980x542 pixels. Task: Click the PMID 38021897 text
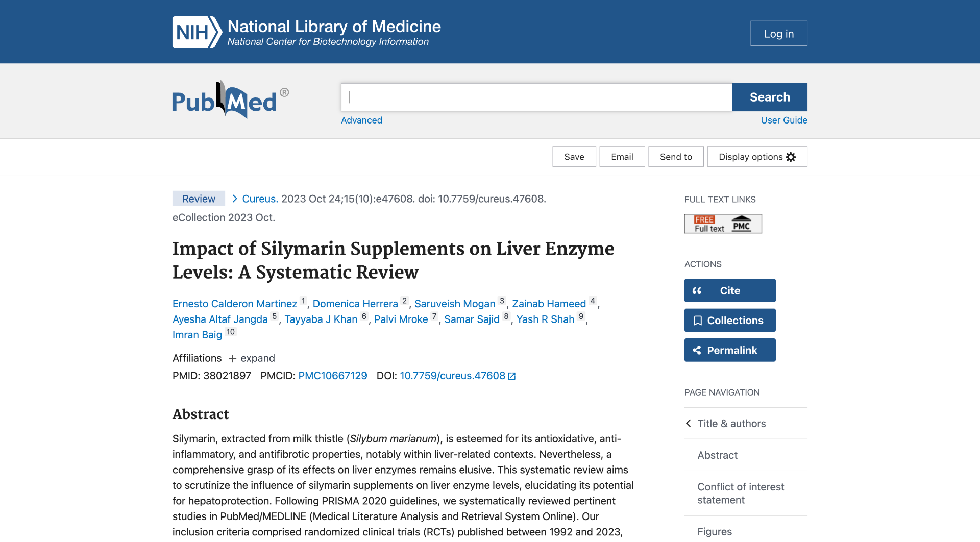(212, 376)
